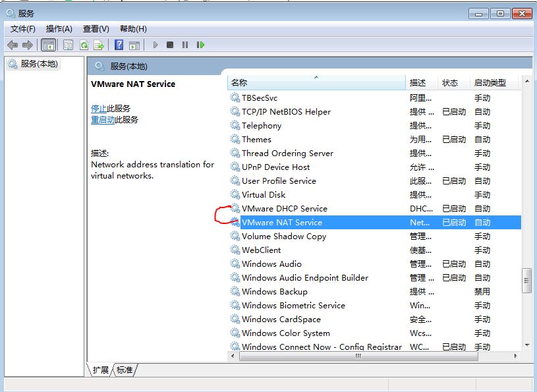Click the Refresh toolbar icon

click(84, 45)
